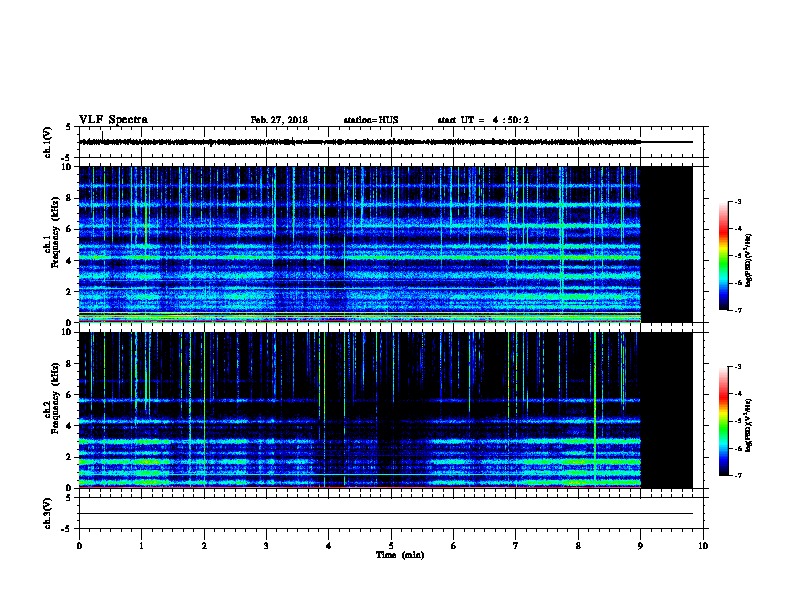
Task: Click the black no-data region of ch.2 spectrogram
Action: point(666,410)
